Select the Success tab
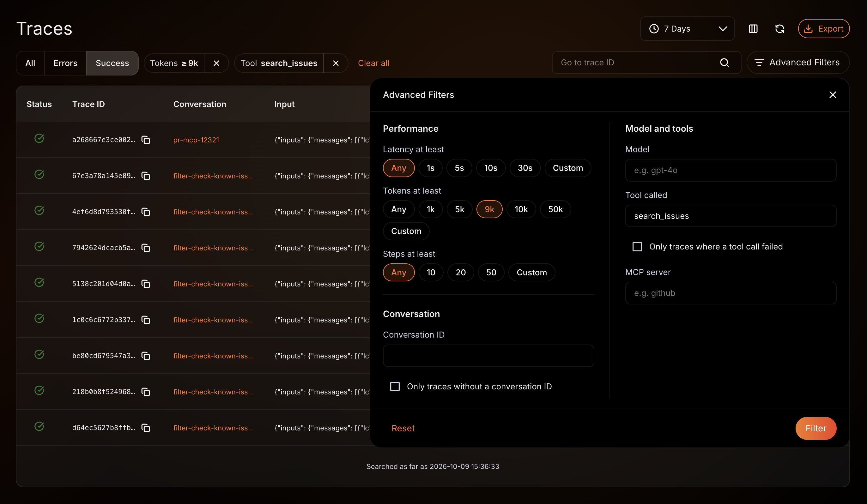The width and height of the screenshot is (867, 504). 112,63
